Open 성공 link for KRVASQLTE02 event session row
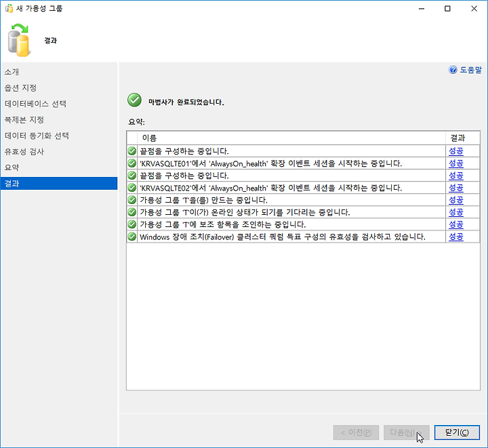 coord(456,188)
